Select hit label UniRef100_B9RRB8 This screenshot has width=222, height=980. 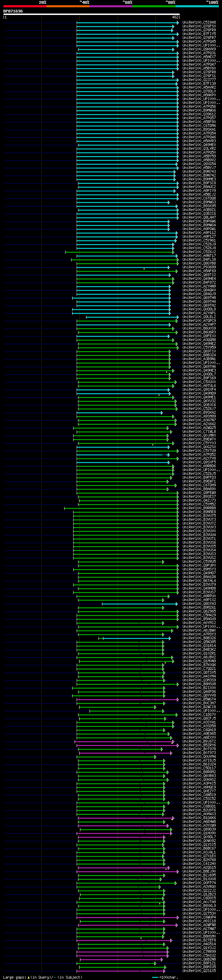[x=199, y=508]
